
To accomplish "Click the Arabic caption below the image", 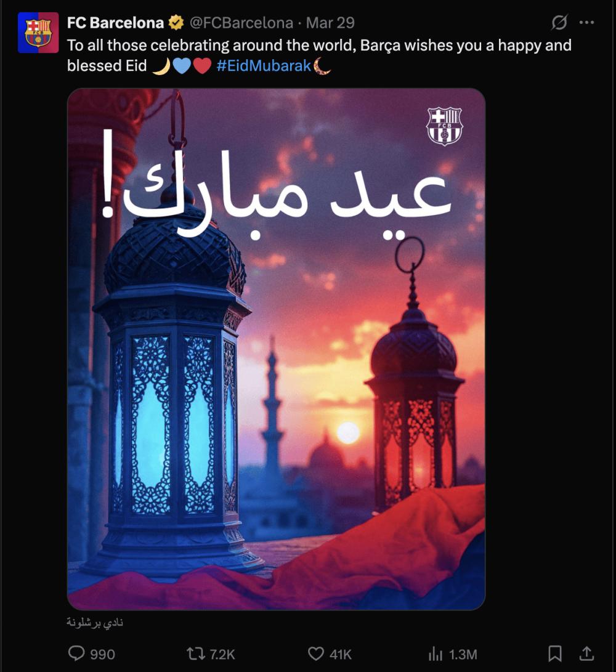I will 95,622.
